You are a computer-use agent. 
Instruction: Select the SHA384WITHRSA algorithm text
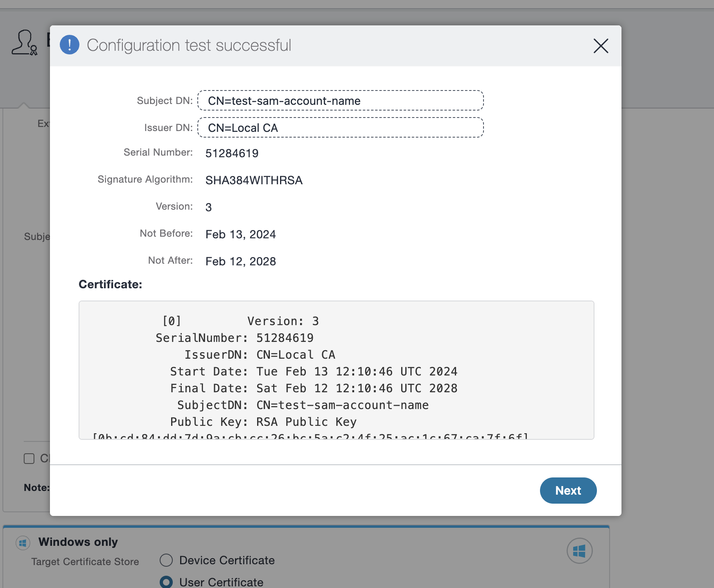coord(254,180)
